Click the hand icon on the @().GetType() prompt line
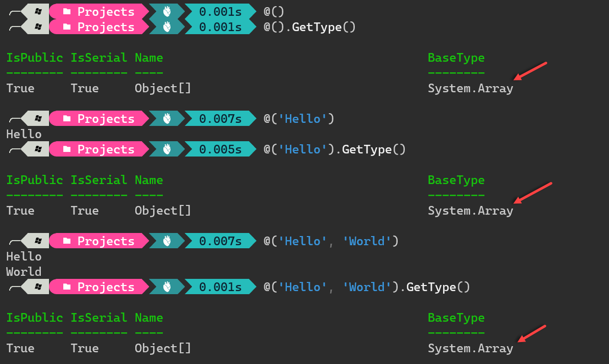609x364 pixels. pos(167,27)
